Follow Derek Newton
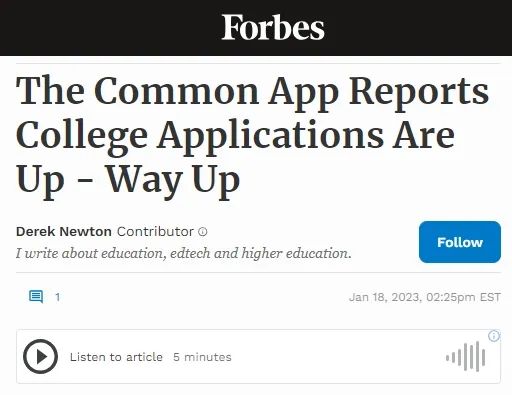The image size is (512, 395). pyautogui.click(x=460, y=242)
